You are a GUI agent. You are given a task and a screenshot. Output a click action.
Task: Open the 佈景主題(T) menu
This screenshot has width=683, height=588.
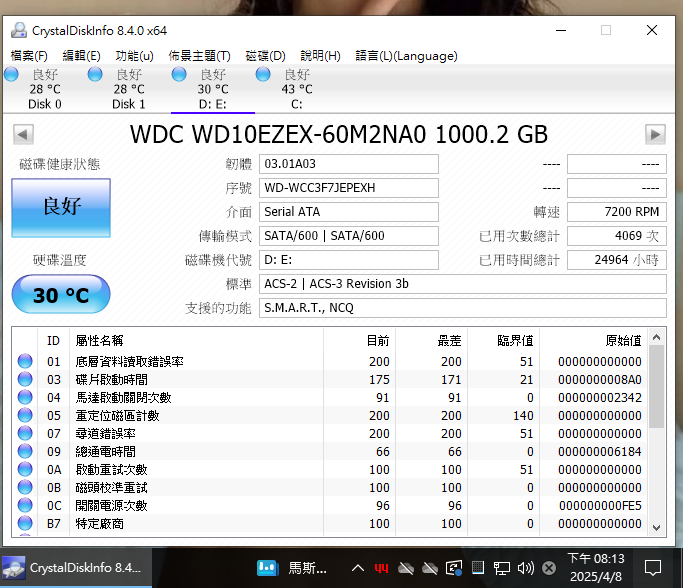199,56
